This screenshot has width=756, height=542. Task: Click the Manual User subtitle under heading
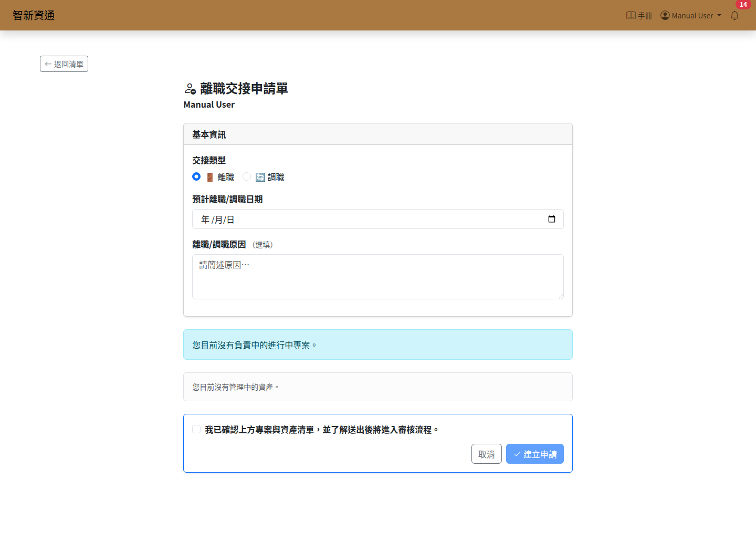[x=209, y=105]
